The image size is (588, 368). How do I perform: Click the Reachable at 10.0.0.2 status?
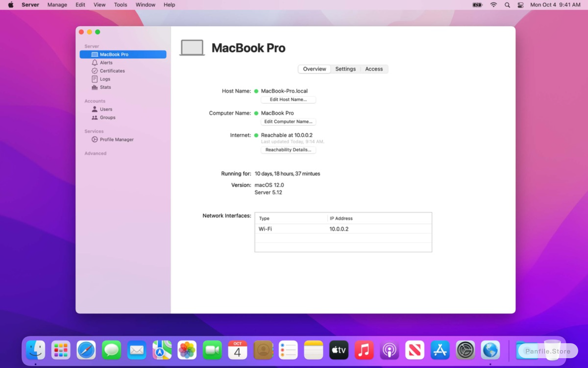click(287, 135)
